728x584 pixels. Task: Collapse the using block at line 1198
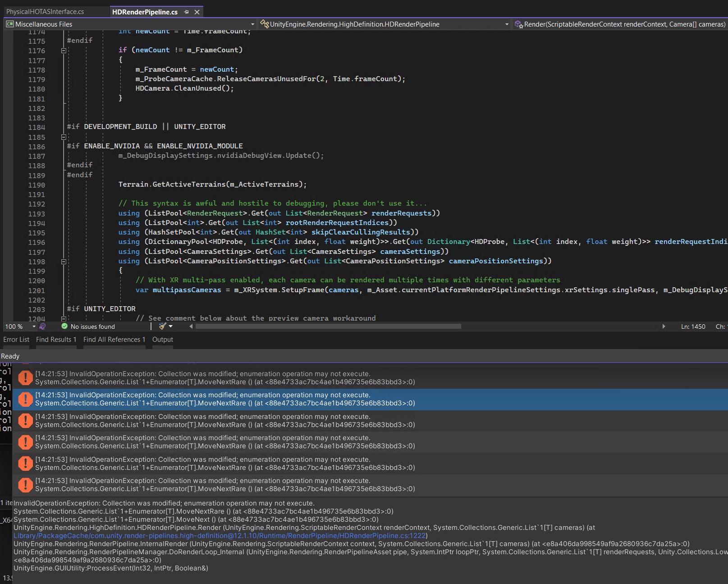[64, 262]
